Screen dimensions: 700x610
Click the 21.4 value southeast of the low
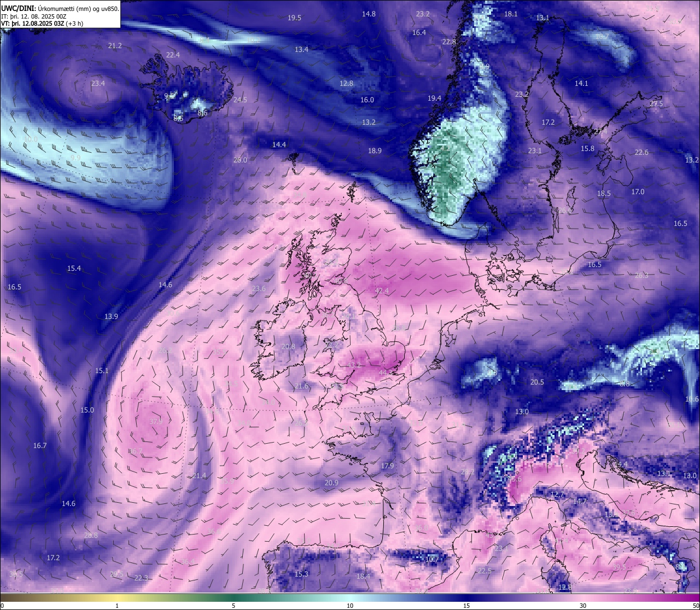click(x=199, y=476)
